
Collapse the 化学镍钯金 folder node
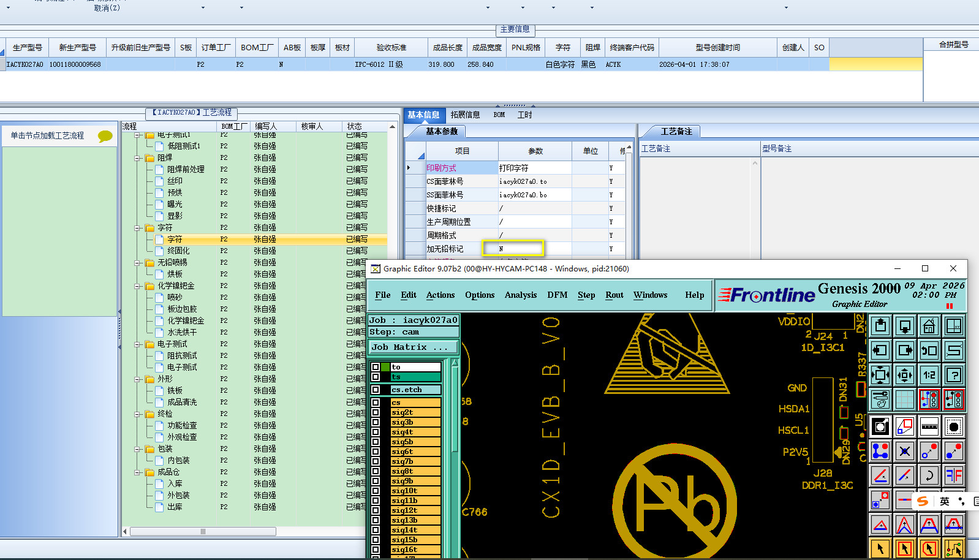pyautogui.click(x=138, y=286)
